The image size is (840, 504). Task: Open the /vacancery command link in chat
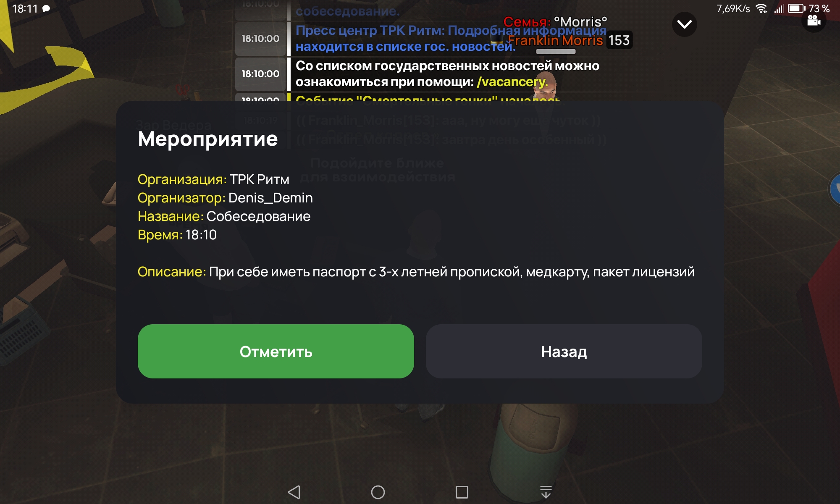click(x=512, y=81)
